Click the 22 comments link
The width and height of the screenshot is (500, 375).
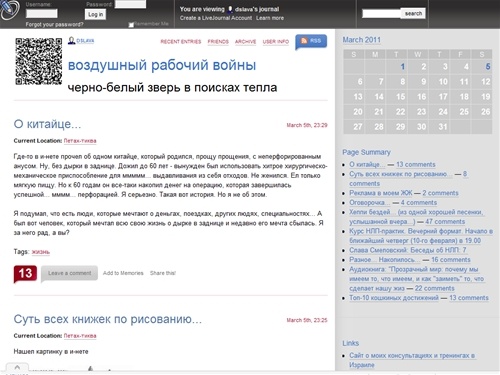pos(434,288)
